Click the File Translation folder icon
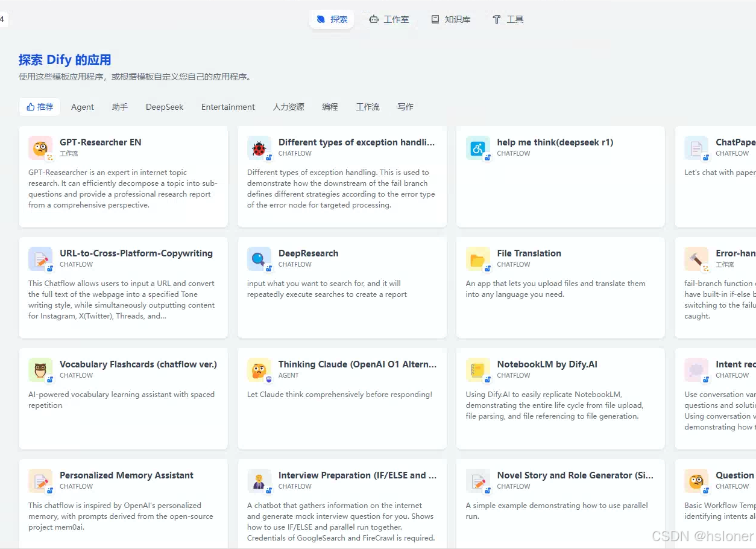Screen dimensions: 756x549 tap(478, 259)
